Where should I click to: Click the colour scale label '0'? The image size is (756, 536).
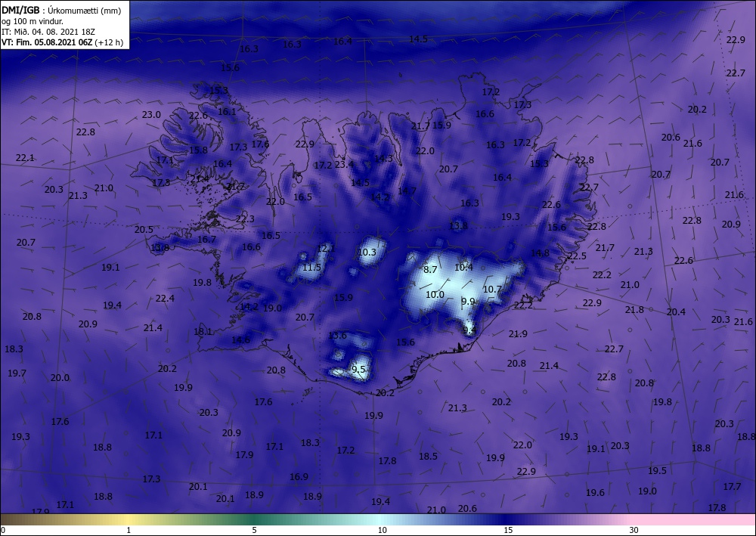(x=3, y=530)
